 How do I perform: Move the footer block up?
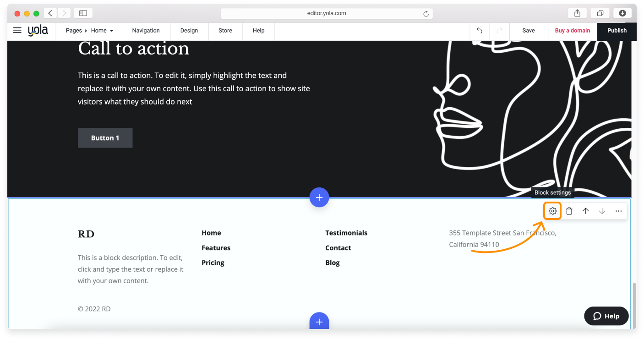pos(585,211)
